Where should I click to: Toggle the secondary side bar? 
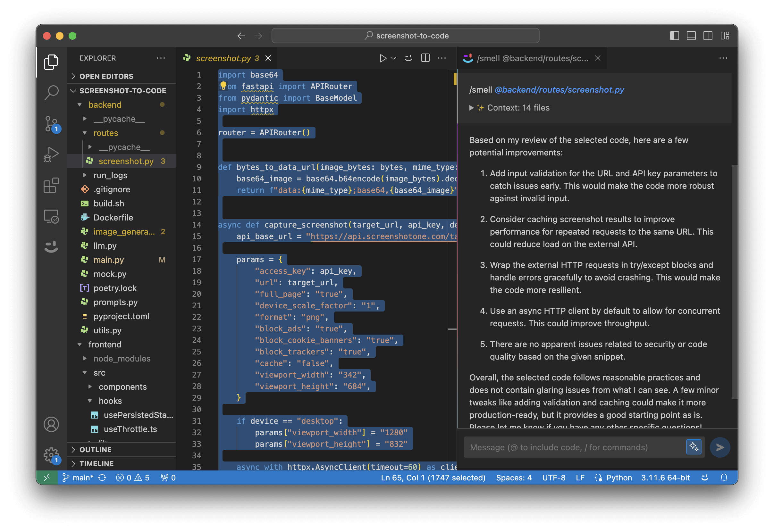coord(708,36)
